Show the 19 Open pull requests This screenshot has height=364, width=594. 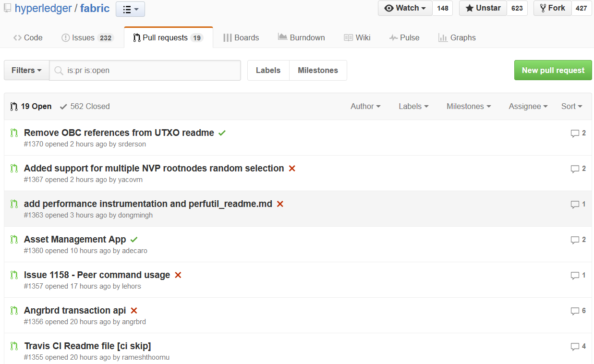pyautogui.click(x=31, y=107)
